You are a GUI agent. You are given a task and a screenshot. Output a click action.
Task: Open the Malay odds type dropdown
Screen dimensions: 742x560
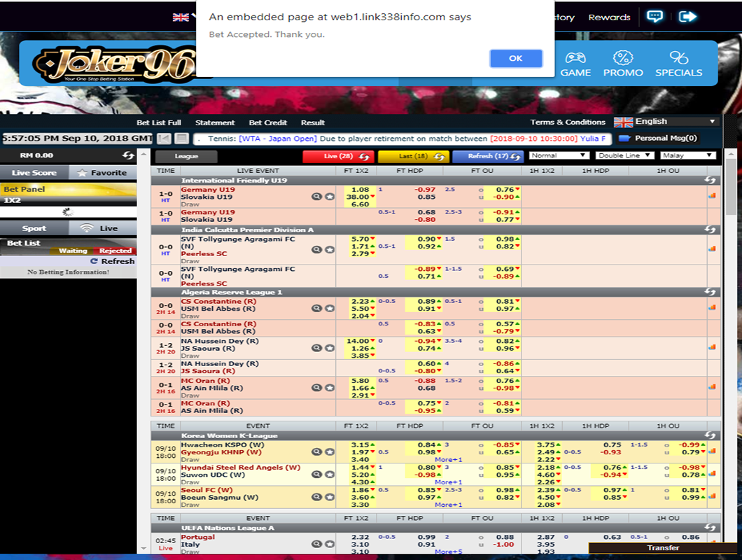tap(687, 155)
